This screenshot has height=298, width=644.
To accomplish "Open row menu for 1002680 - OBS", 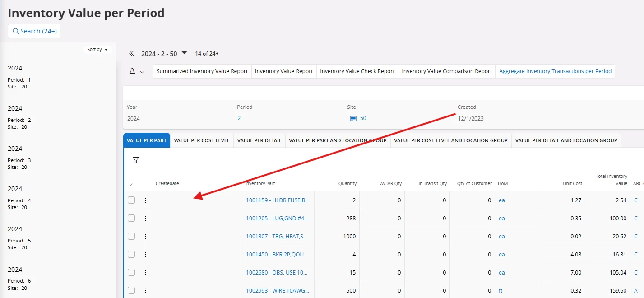I will [145, 272].
